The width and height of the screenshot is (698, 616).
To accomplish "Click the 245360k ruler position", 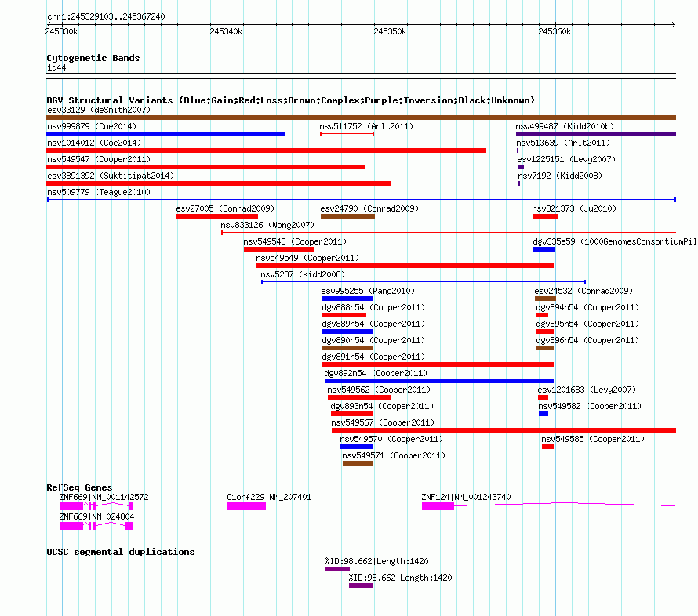I will tap(554, 31).
